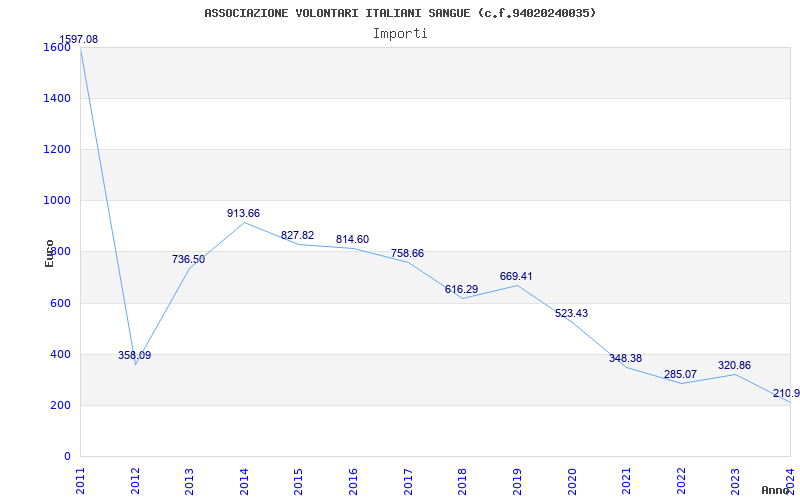
Task: Click the 736.50 data label
Action: tap(188, 259)
